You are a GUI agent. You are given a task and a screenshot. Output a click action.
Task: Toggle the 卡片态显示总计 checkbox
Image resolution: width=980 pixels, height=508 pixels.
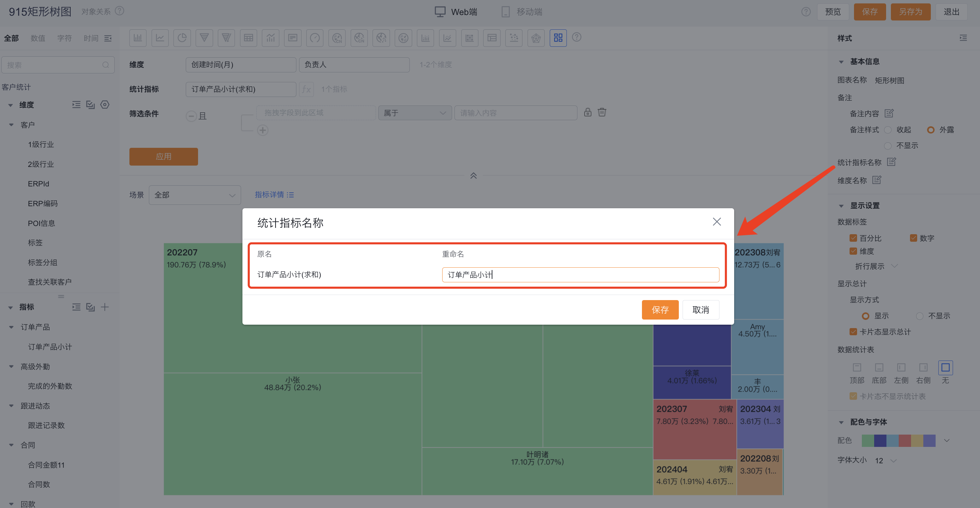click(x=853, y=332)
